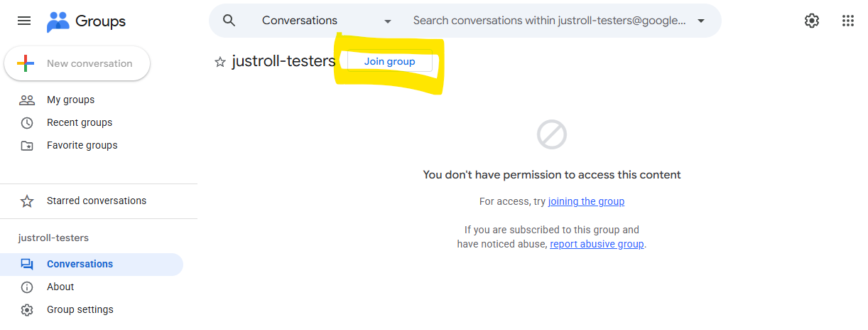The width and height of the screenshot is (868, 330).
Task: Expand the Conversations search scope dropdown
Action: pos(327,21)
